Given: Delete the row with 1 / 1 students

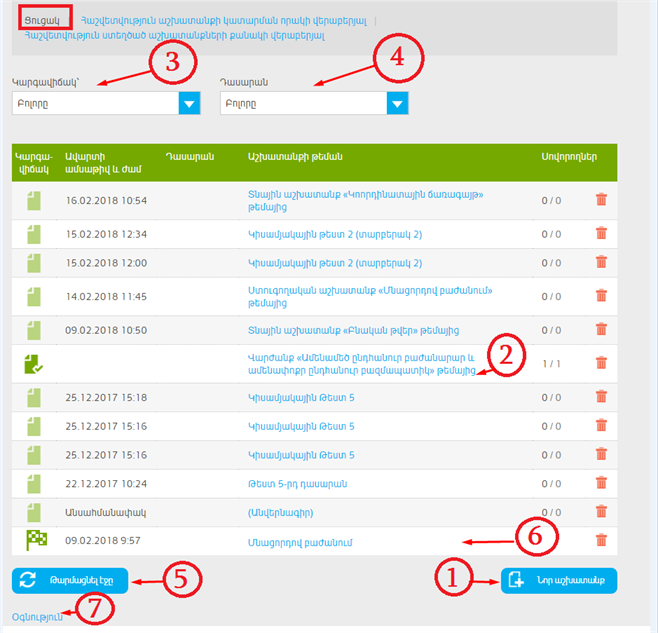Looking at the screenshot, I should click(x=601, y=363).
